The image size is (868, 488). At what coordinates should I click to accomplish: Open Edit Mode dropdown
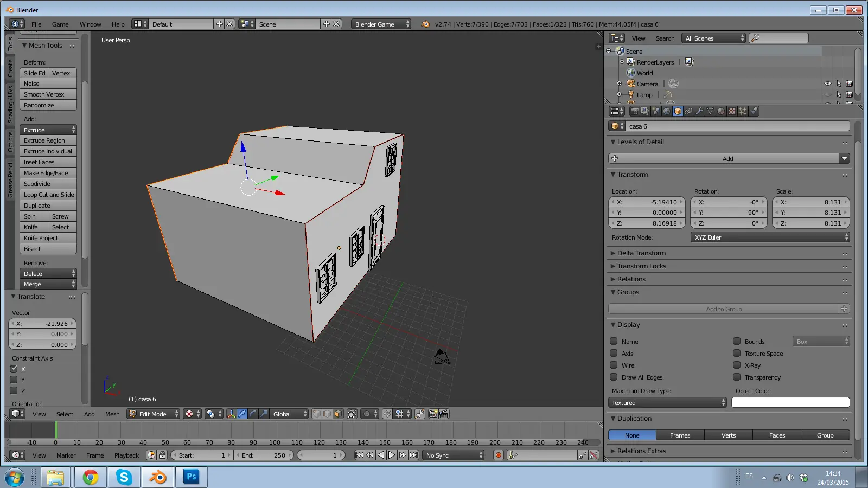153,414
